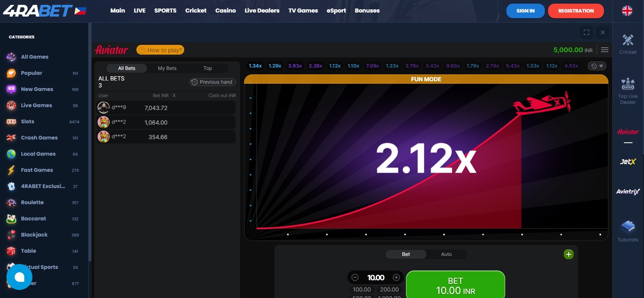
Task: Launch Aviatrix from the right sidebar
Action: [628, 192]
